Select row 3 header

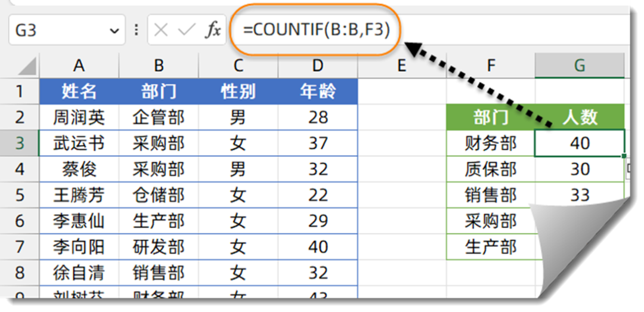19,143
